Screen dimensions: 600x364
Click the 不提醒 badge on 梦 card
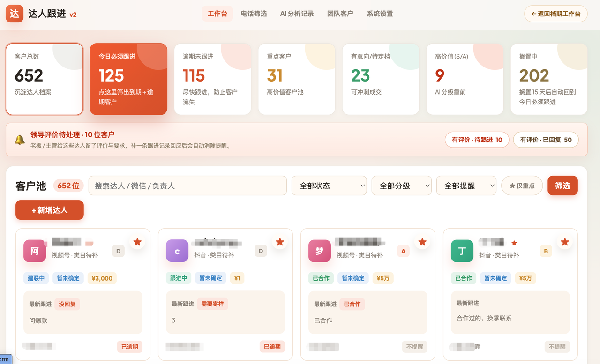[x=415, y=347]
